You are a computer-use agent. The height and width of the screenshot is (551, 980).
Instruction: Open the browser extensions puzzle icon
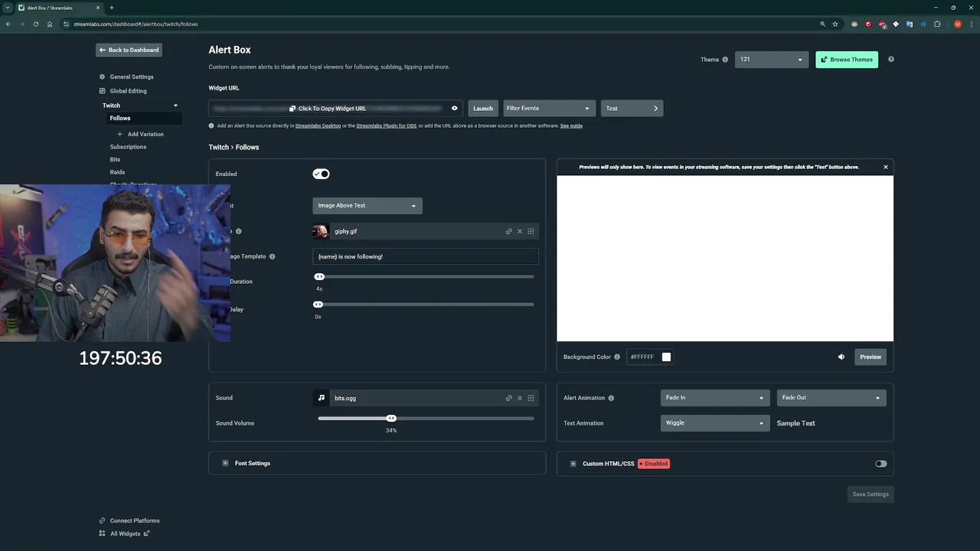[x=937, y=24]
